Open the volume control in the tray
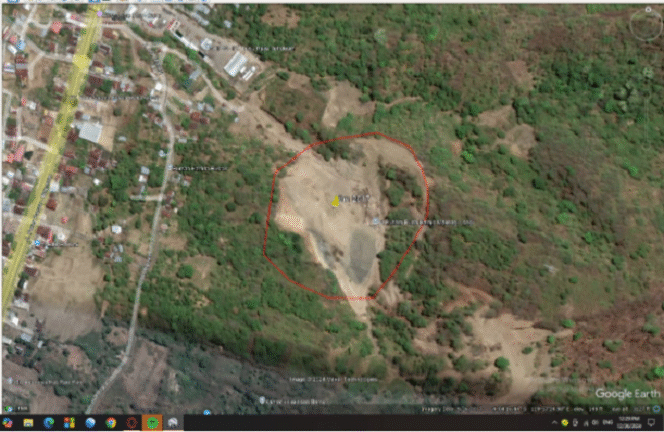This screenshot has height=432, width=664. click(596, 423)
